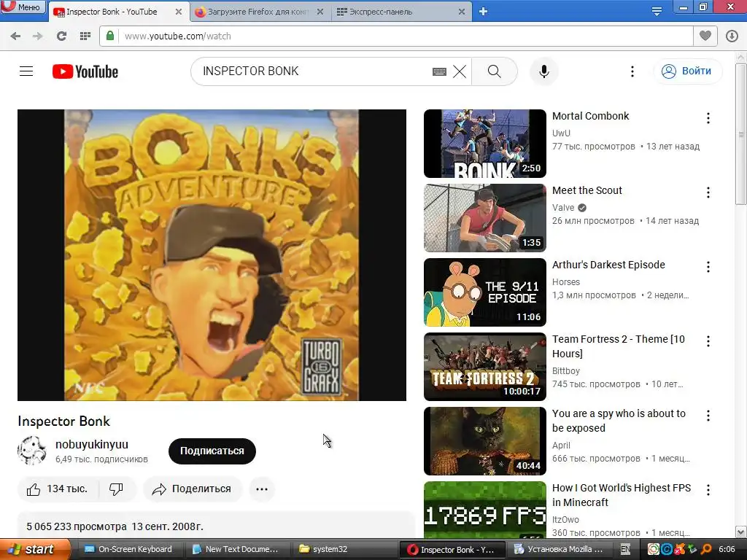Open a new tab with plus button
Screen dimensions: 747x560
pyautogui.click(x=483, y=11)
